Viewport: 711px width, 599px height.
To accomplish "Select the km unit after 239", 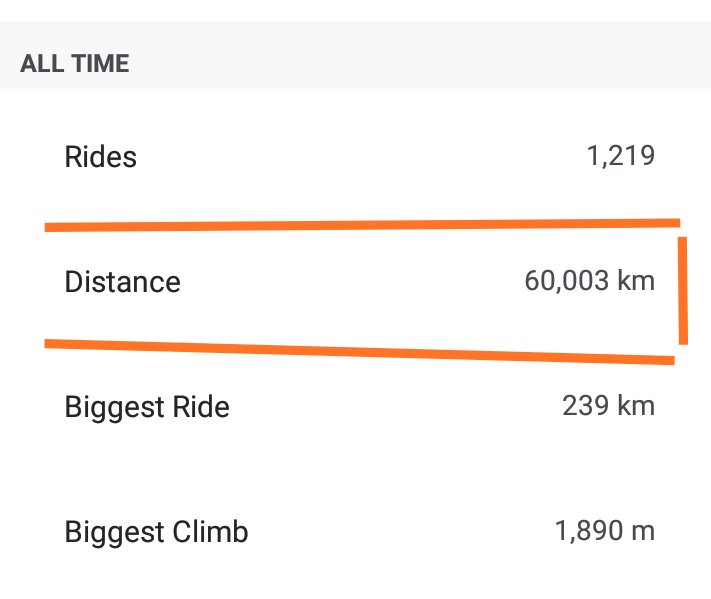I will pos(636,405).
